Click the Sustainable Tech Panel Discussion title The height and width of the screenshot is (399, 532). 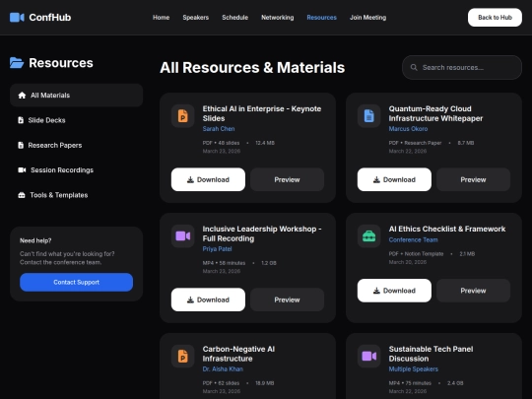[x=431, y=354]
